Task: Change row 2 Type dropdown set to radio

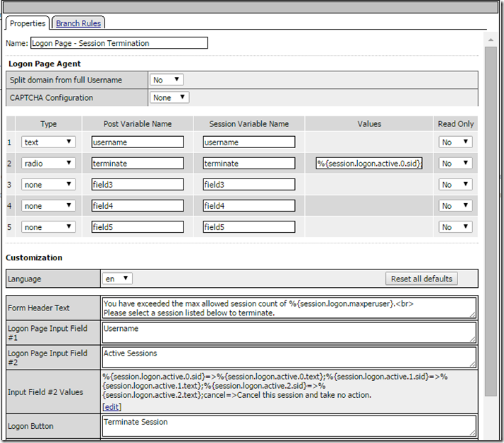Action: click(x=48, y=163)
